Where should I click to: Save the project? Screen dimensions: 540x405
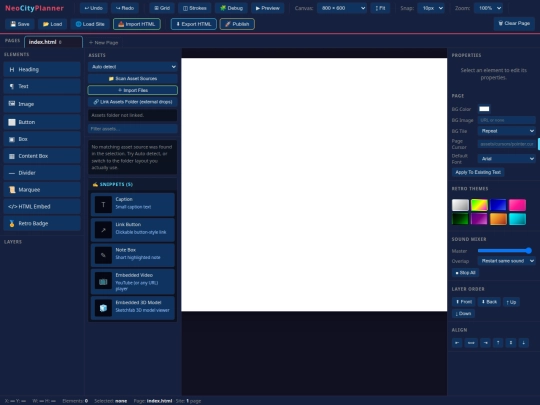click(x=20, y=24)
